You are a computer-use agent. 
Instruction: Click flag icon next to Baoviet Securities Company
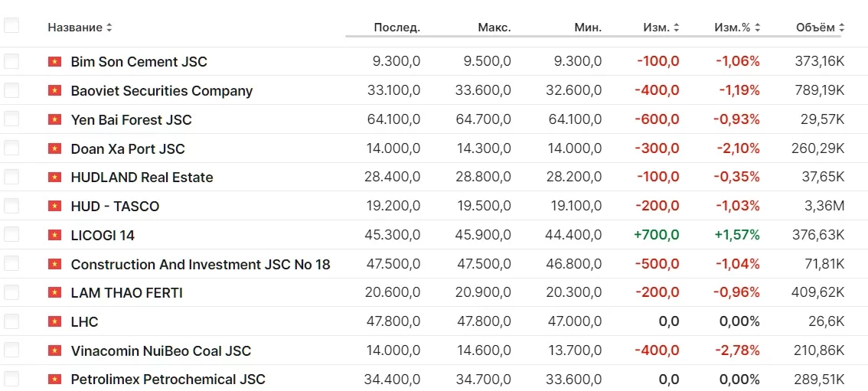pos(54,91)
